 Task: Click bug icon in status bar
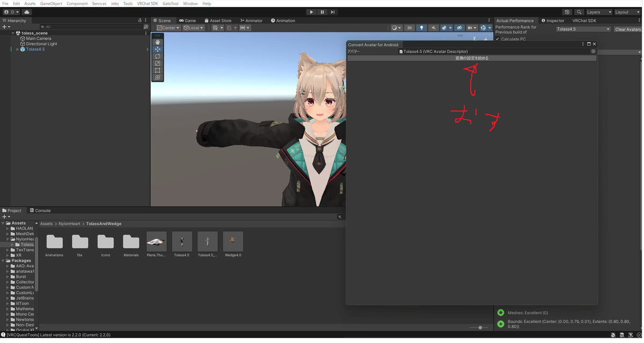pyautogui.click(x=613, y=334)
